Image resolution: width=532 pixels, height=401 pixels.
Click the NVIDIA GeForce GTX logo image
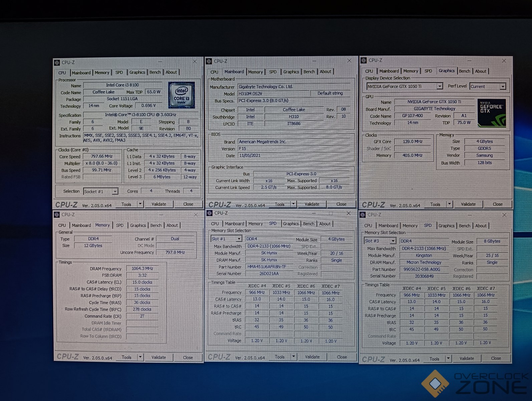click(492, 113)
